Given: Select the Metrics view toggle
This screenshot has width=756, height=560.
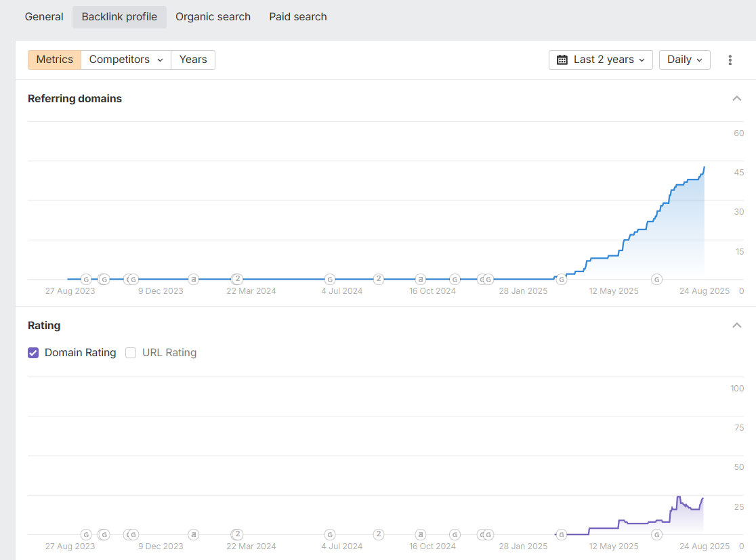Looking at the screenshot, I should (54, 60).
